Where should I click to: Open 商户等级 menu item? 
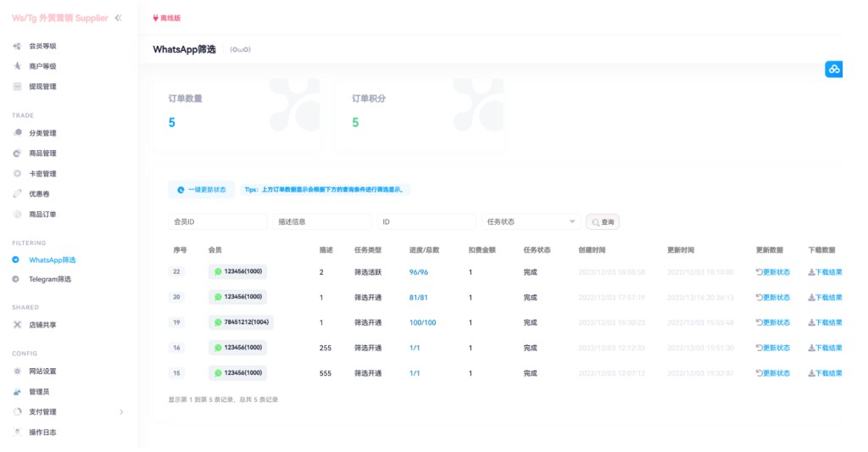coord(42,66)
